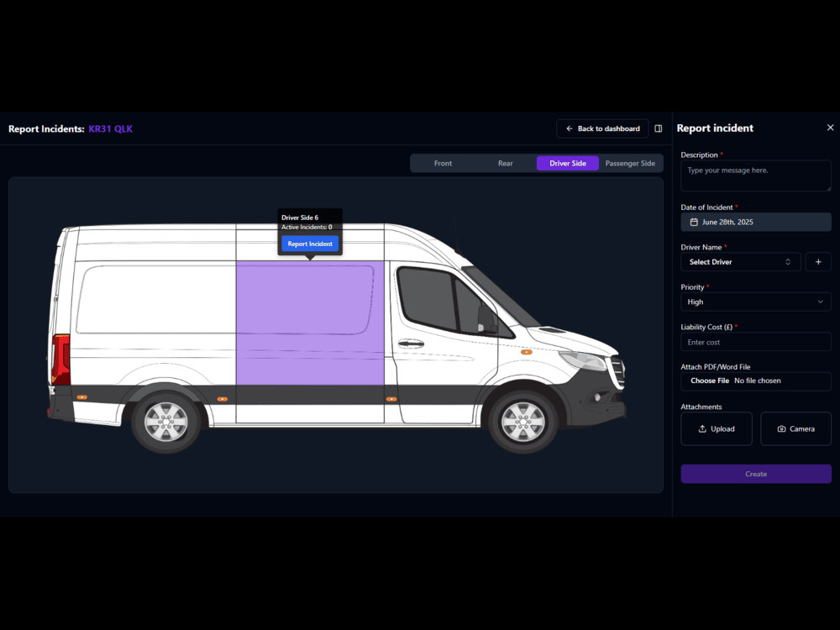Open the Passenger Side tab
This screenshot has width=840, height=630.
[630, 164]
